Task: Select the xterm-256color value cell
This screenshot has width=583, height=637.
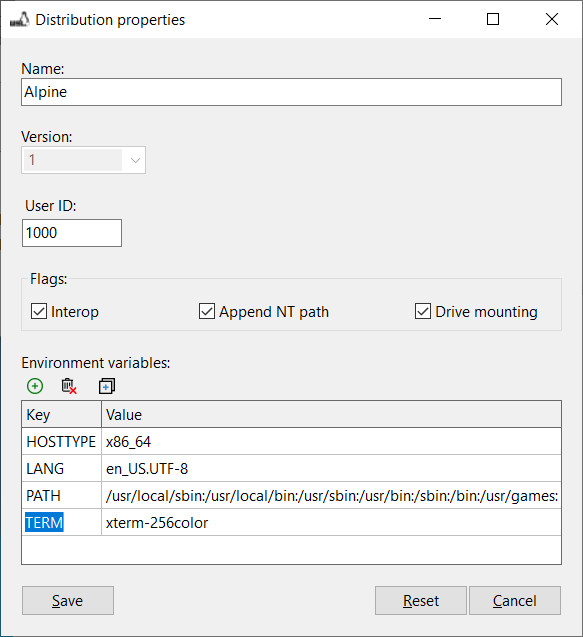Action: click(332, 522)
